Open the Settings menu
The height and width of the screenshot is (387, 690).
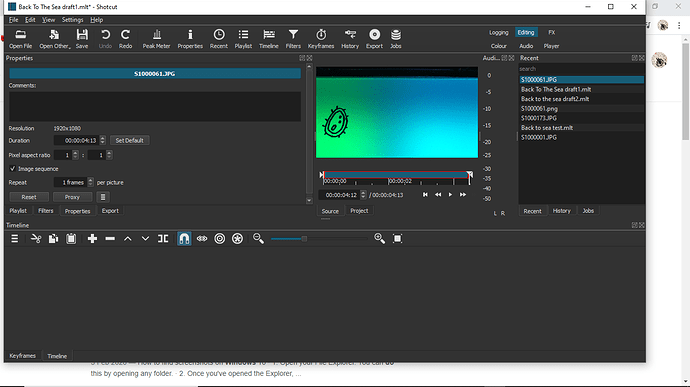coord(72,20)
